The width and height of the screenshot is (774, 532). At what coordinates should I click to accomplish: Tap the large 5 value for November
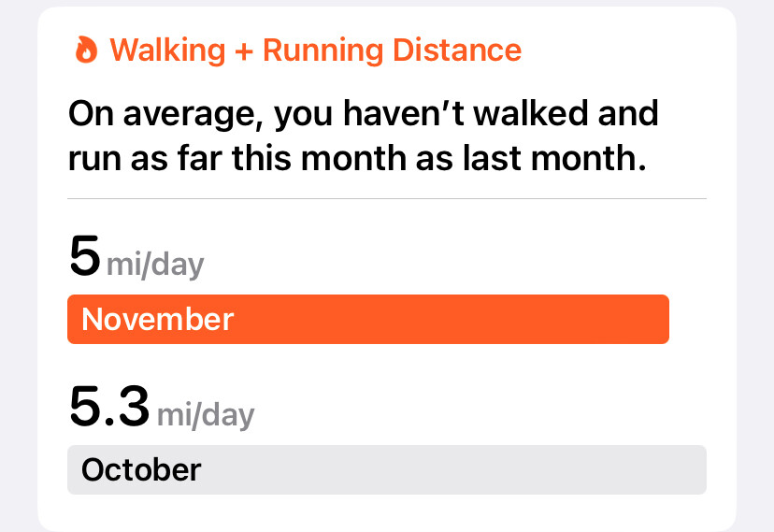pos(84,256)
